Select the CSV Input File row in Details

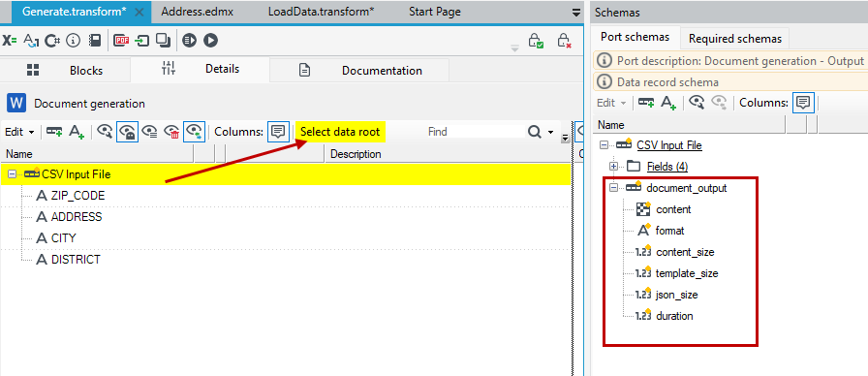(x=285, y=174)
